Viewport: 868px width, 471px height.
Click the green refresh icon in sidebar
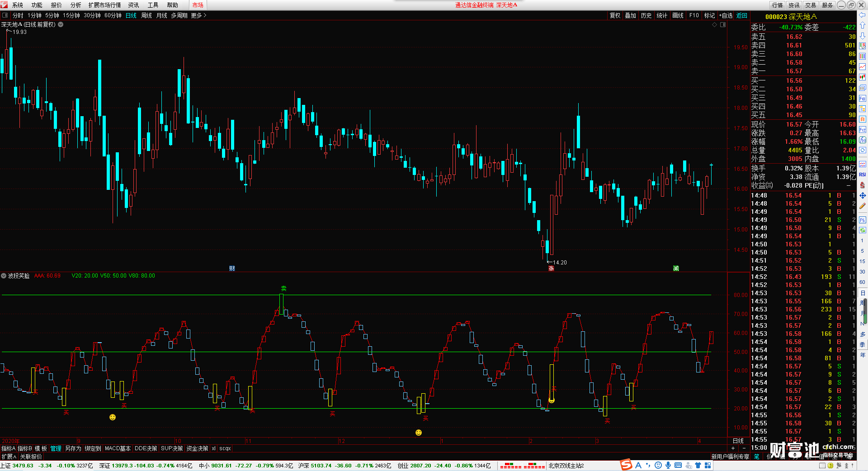[x=863, y=230]
